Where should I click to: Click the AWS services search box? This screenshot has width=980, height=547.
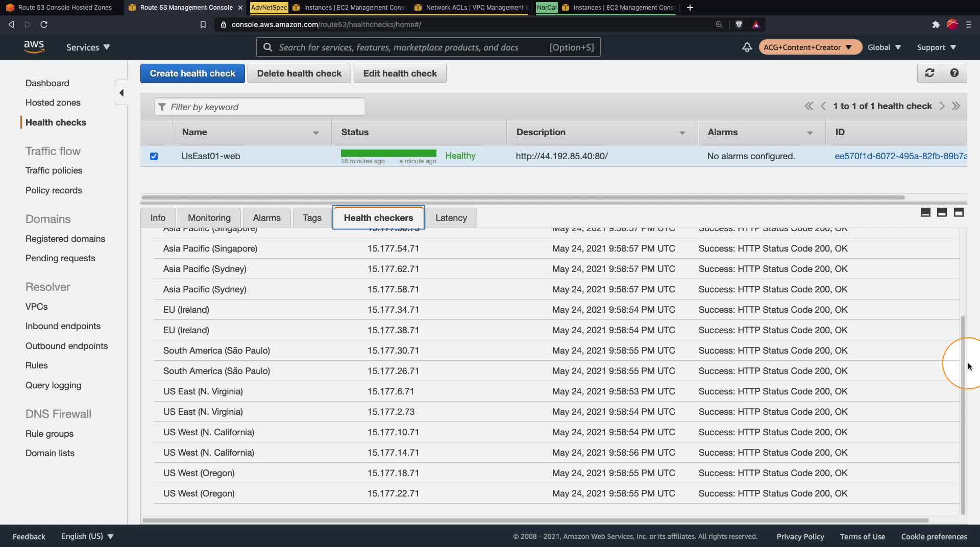(428, 47)
